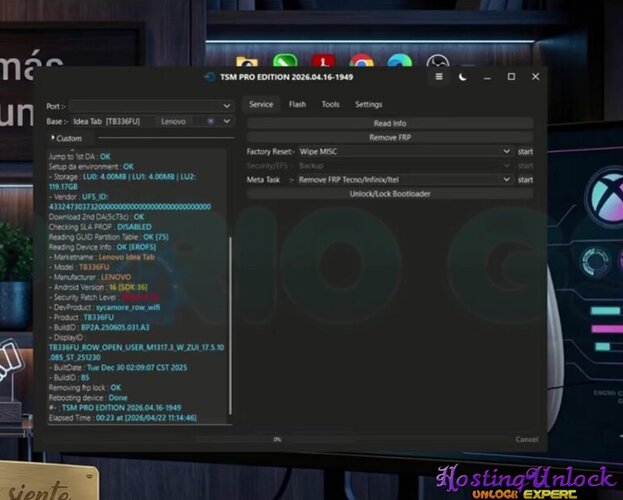Click the Read Info button

(x=390, y=123)
